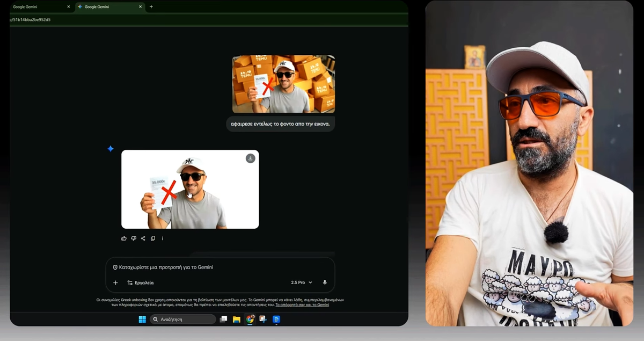Image resolution: width=644 pixels, height=341 pixels.
Task: Click the blue Gemini sparkle icon beside response
Action: 111,149
